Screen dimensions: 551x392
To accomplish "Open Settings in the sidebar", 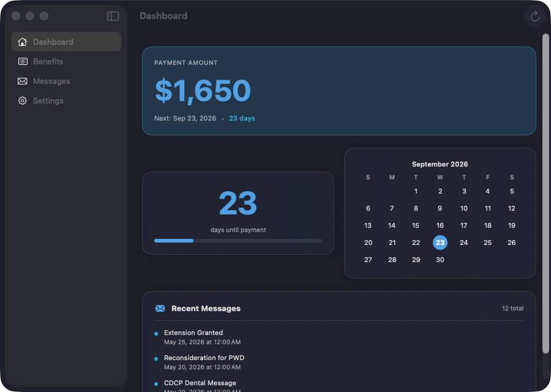I will pos(66,101).
